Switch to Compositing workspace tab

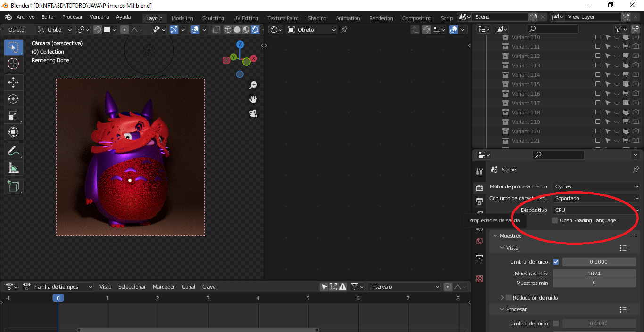[417, 18]
